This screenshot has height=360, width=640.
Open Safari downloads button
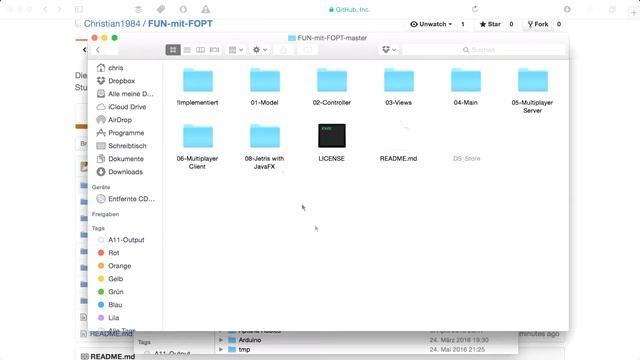pos(567,9)
